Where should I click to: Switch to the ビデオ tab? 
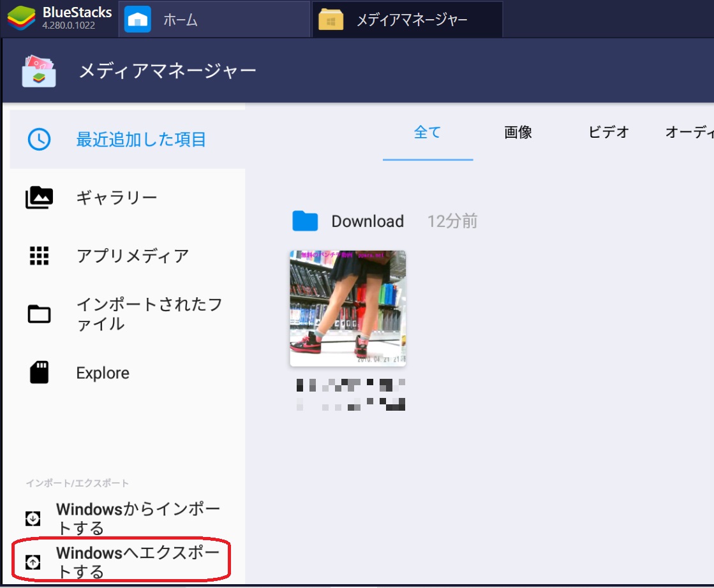609,133
